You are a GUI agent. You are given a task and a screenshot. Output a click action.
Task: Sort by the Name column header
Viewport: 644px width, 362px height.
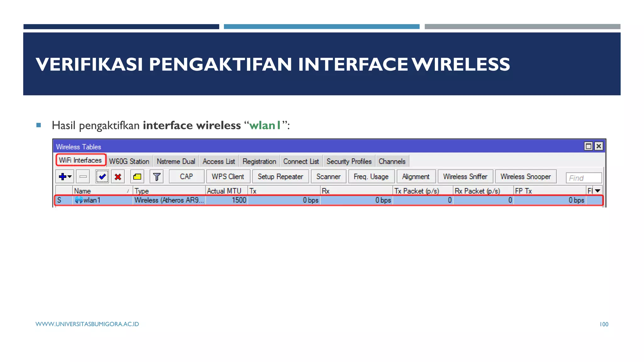coord(103,191)
